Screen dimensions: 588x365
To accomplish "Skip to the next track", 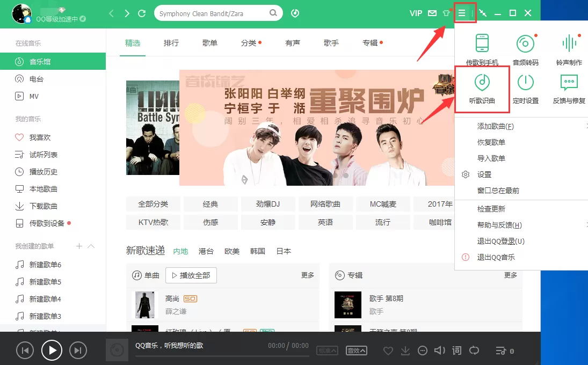I will click(x=78, y=351).
